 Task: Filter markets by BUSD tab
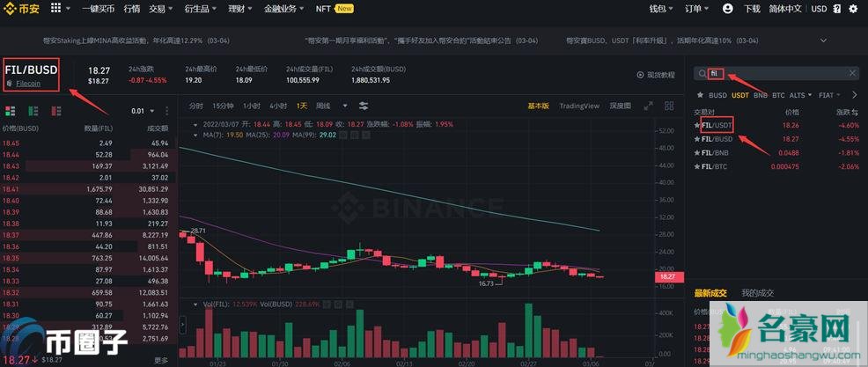click(718, 95)
